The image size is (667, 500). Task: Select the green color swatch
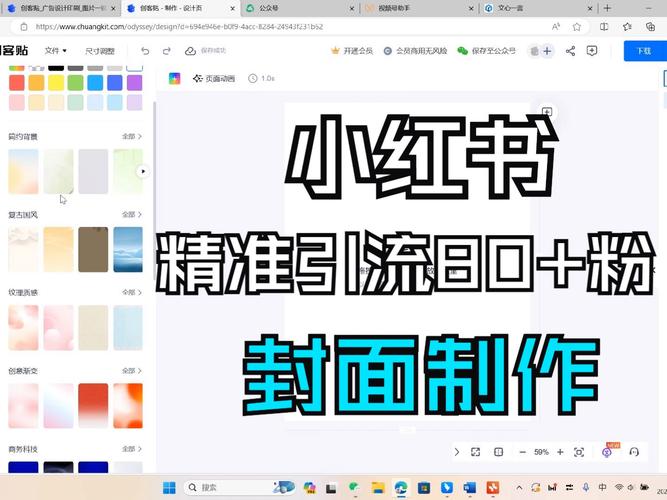pos(75,83)
